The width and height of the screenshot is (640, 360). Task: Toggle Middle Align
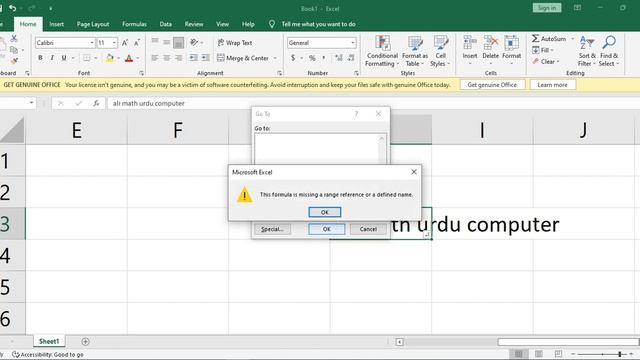[x=167, y=42]
